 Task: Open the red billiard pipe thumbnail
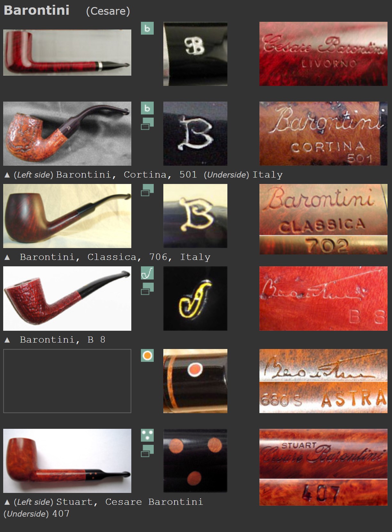point(67,53)
